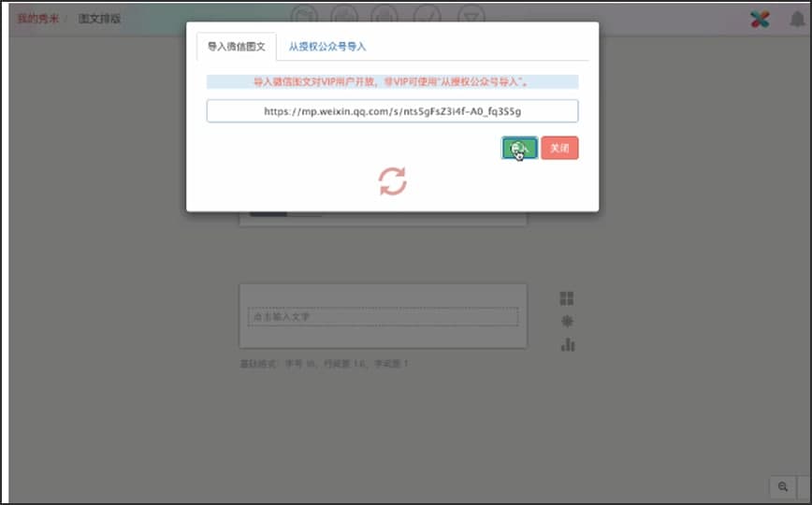Open the 从授权公众号导入 tab
Screen dimensions: 812x505
point(326,46)
